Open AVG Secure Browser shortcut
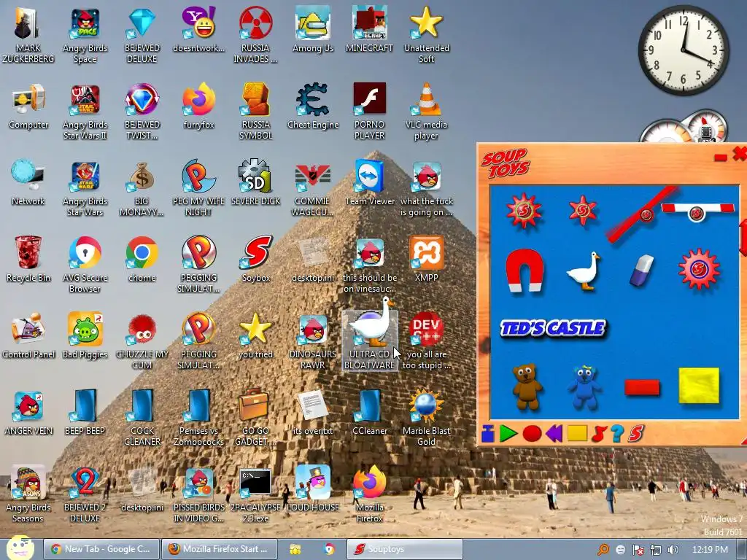The width and height of the screenshot is (747, 560). click(85, 264)
